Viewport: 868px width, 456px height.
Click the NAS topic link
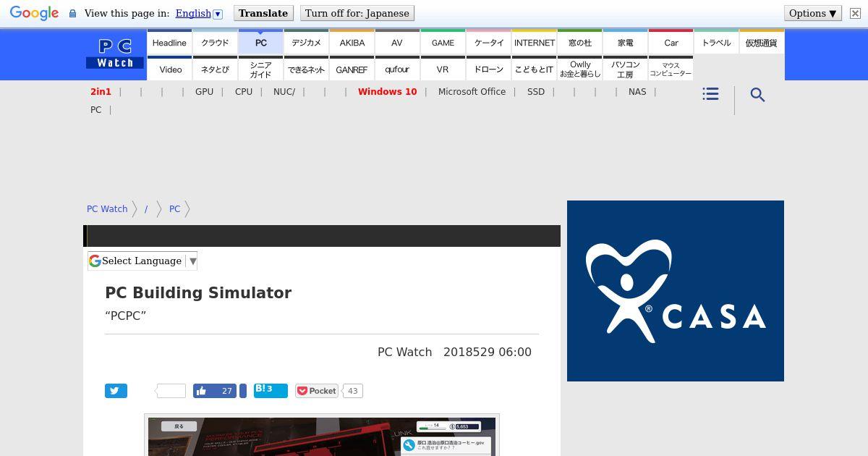tap(637, 92)
